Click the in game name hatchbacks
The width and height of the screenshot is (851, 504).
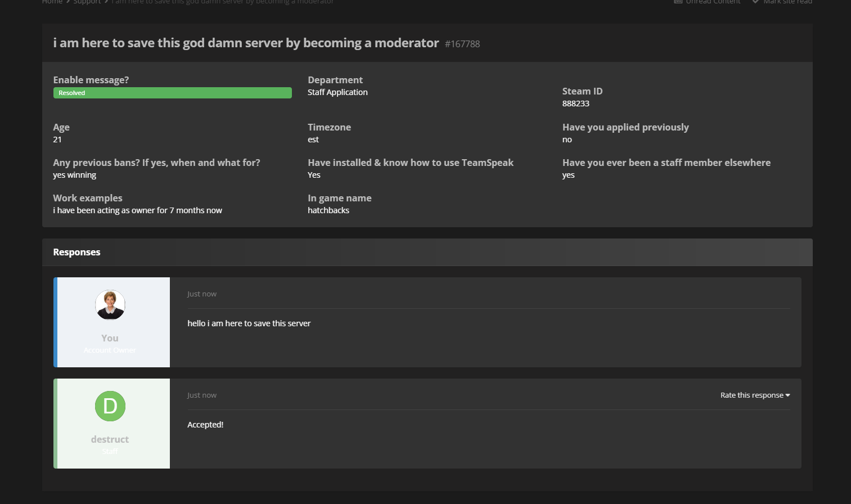[328, 210]
